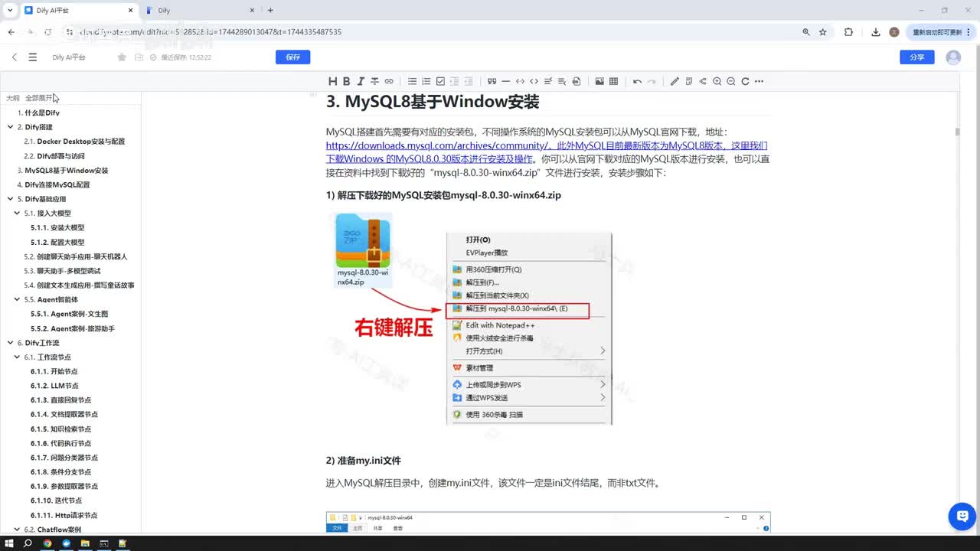
Task: Jump to 2.1. Docker Desktop安装与配置
Action: [74, 142]
